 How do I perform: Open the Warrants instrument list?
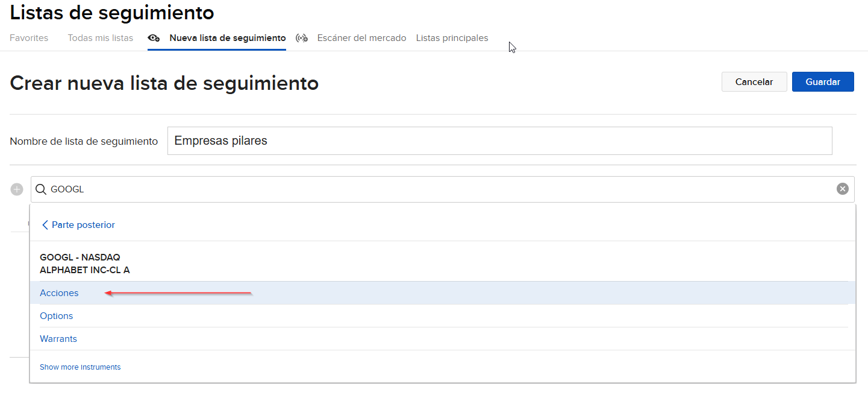click(58, 338)
